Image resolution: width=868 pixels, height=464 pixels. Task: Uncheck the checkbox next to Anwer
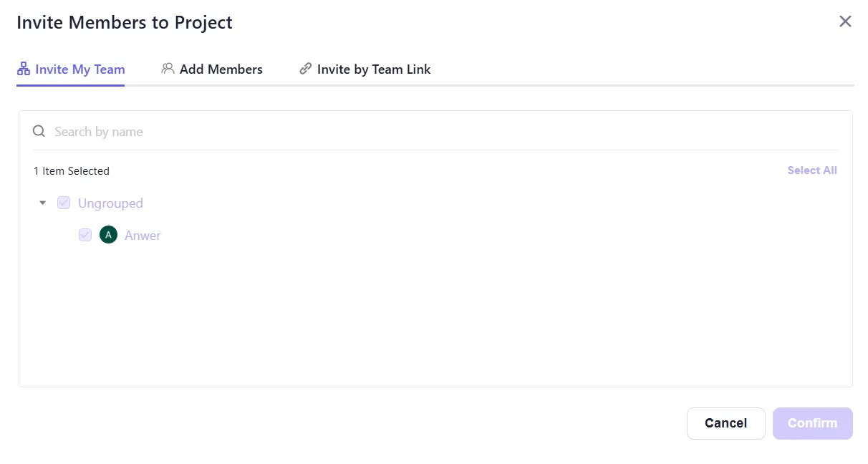click(85, 235)
